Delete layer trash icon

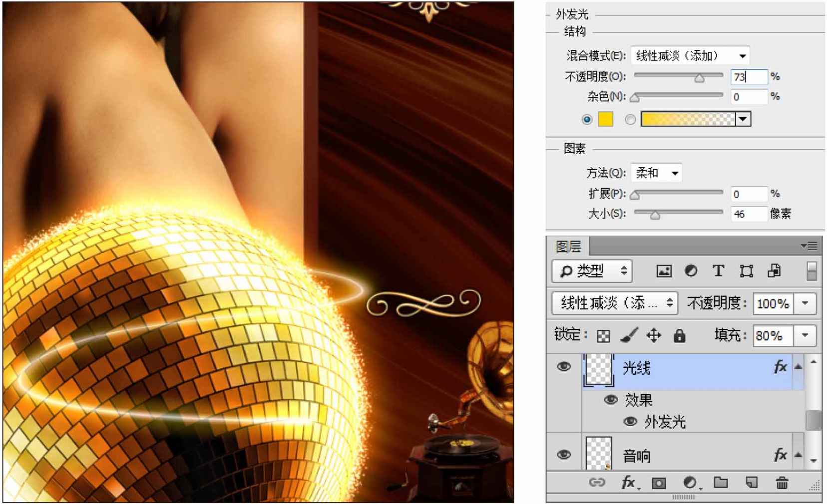[782, 483]
